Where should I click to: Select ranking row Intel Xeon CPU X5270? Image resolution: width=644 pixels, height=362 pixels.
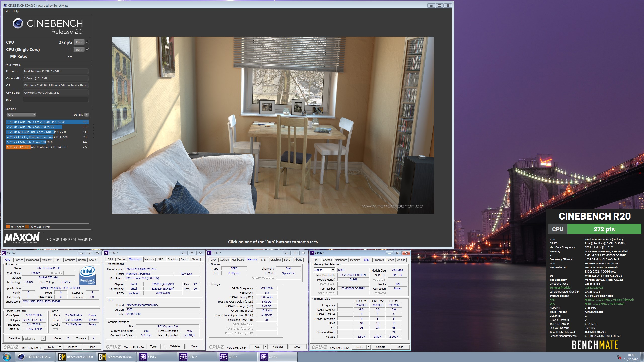point(47,127)
